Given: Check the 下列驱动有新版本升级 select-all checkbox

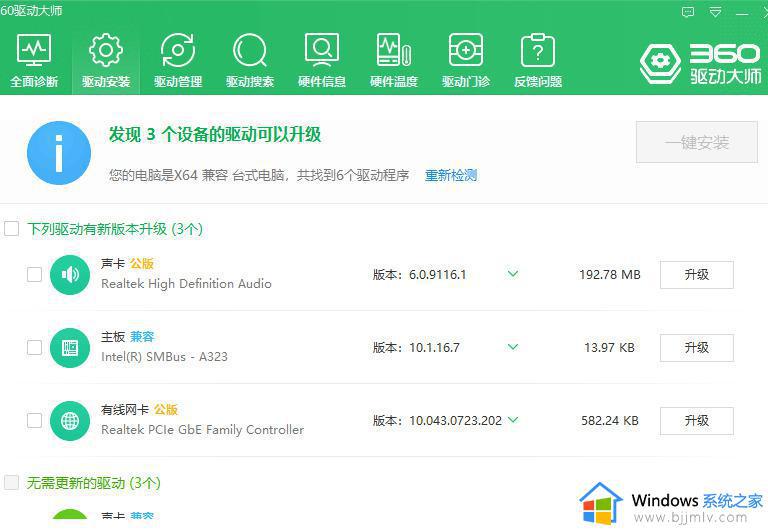Looking at the screenshot, I should coord(12,228).
